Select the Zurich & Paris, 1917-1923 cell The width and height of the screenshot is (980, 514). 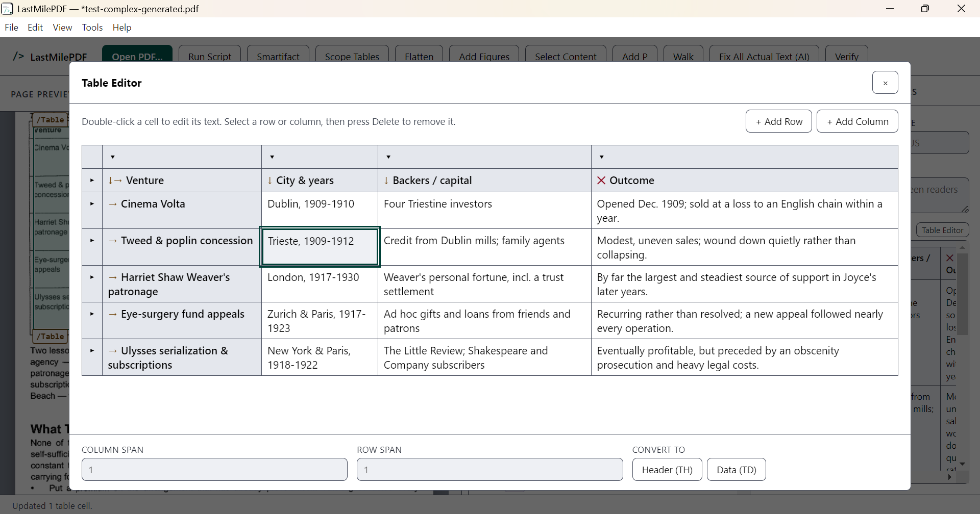(320, 320)
